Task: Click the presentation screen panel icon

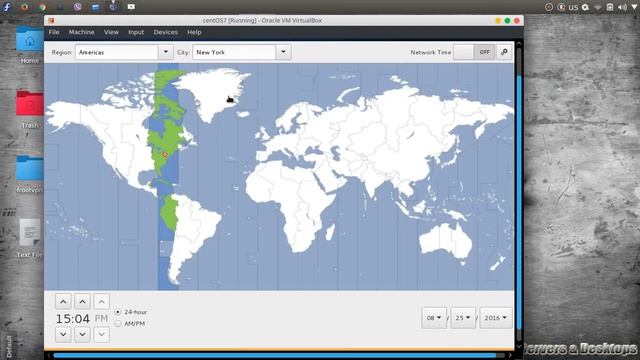Action: pos(131,7)
